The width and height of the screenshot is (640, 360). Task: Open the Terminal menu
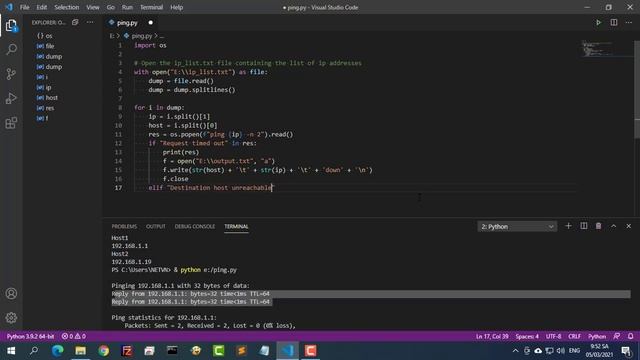point(151,7)
